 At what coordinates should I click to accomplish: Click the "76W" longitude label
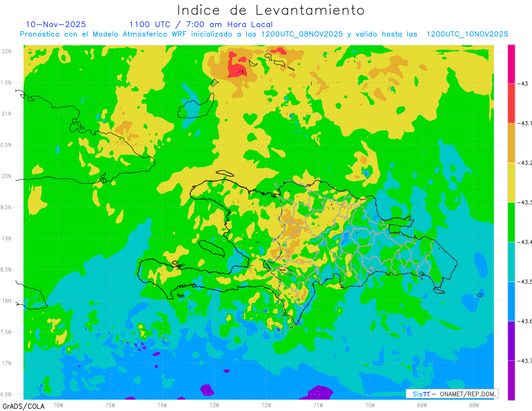(58, 405)
